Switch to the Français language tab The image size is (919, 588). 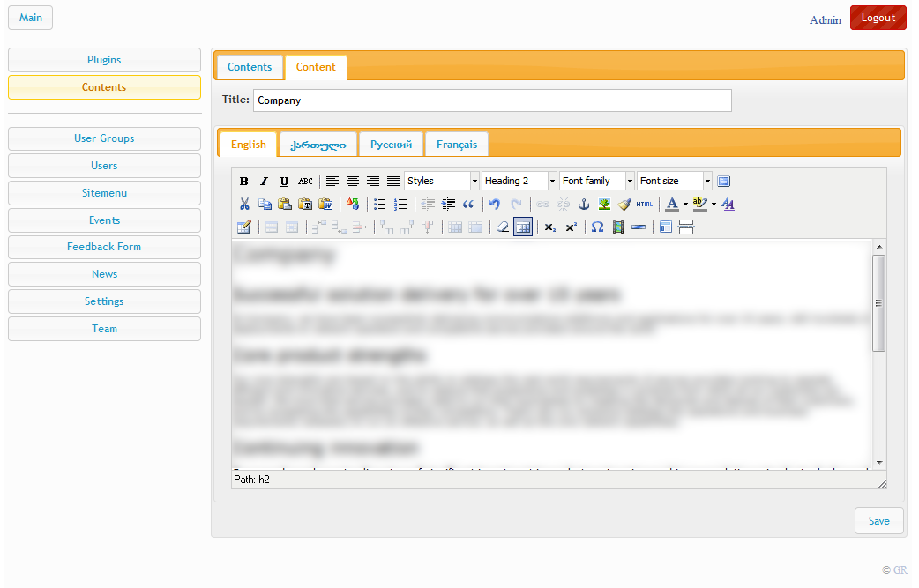tap(456, 145)
